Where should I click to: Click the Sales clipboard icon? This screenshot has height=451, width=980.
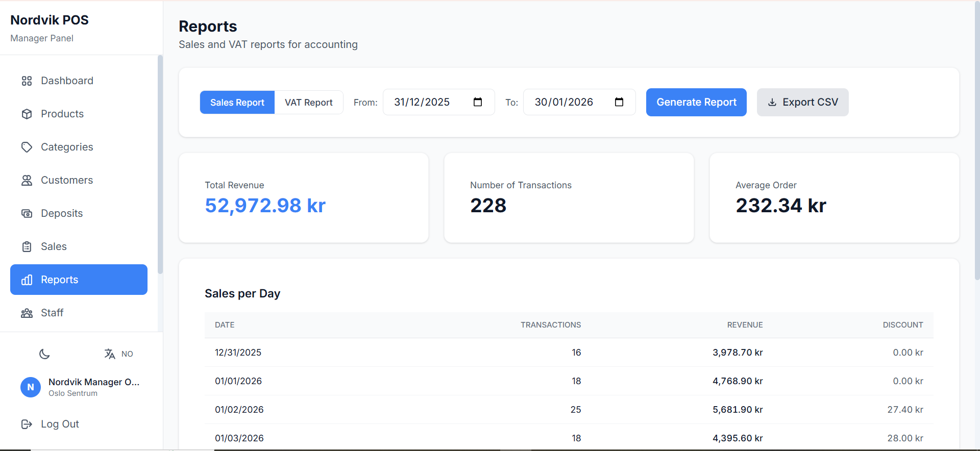(27, 247)
